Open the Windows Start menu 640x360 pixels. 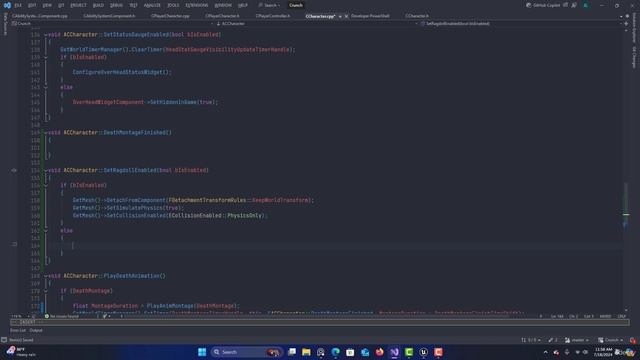tap(202, 352)
